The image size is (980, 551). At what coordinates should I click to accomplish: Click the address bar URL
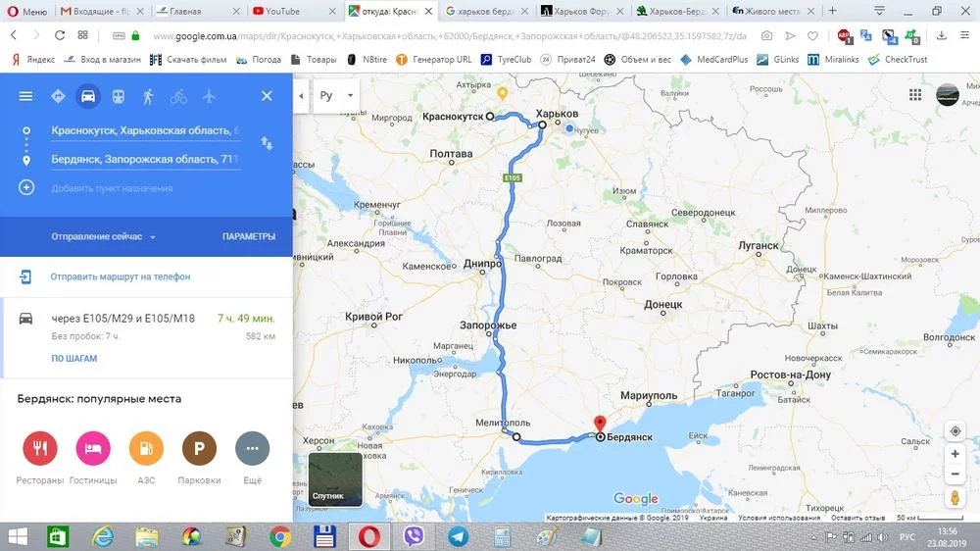pos(450,36)
